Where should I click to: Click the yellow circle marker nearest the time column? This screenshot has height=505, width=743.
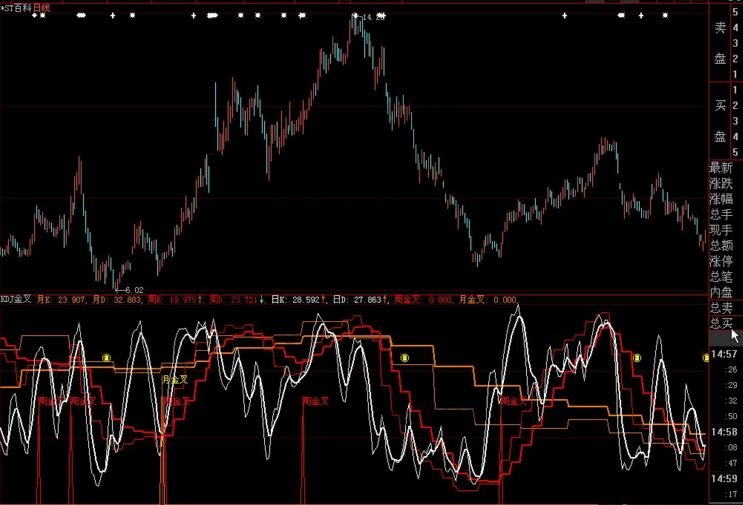click(636, 357)
